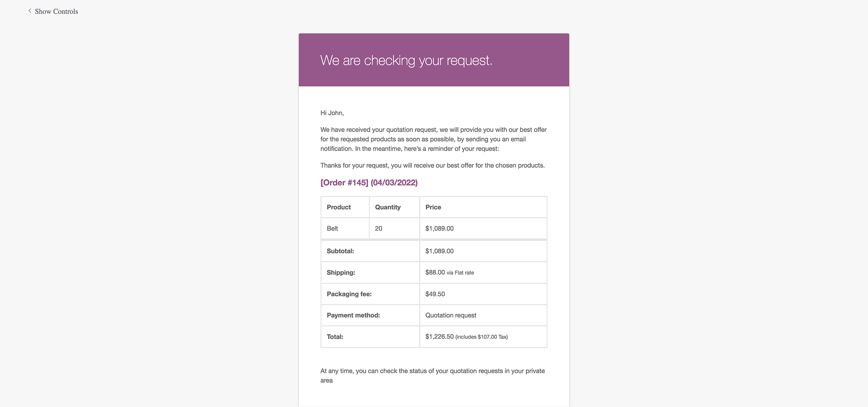Click the $88.00 via Flat rate value

tap(449, 273)
